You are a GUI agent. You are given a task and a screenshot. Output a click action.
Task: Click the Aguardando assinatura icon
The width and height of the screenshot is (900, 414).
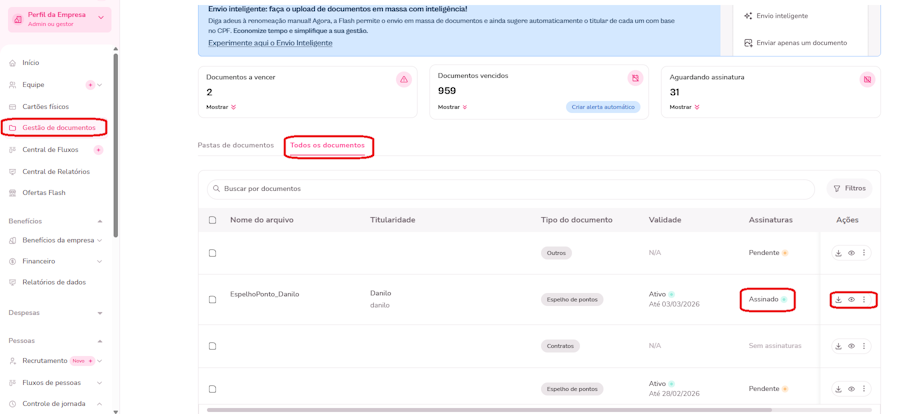pos(867,80)
